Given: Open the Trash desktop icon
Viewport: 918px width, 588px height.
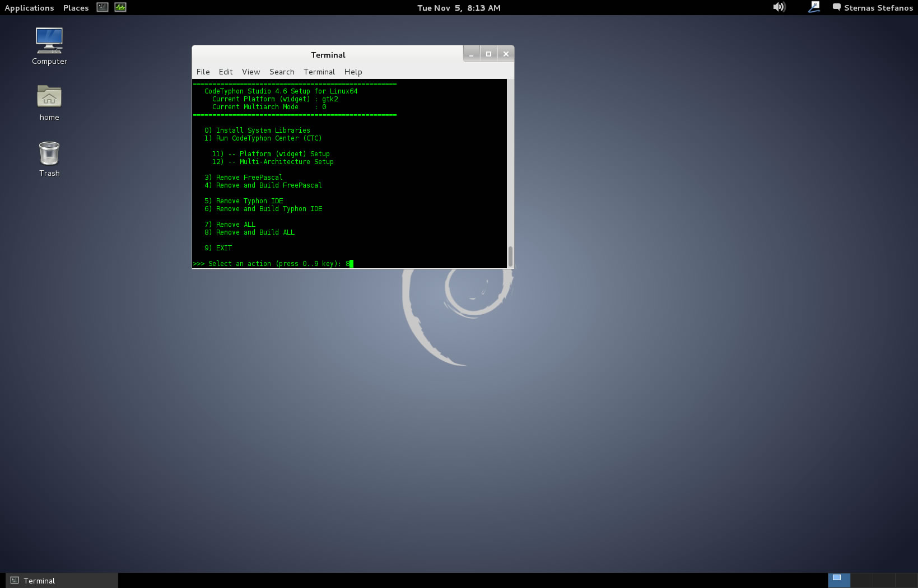Looking at the screenshot, I should tap(49, 159).
